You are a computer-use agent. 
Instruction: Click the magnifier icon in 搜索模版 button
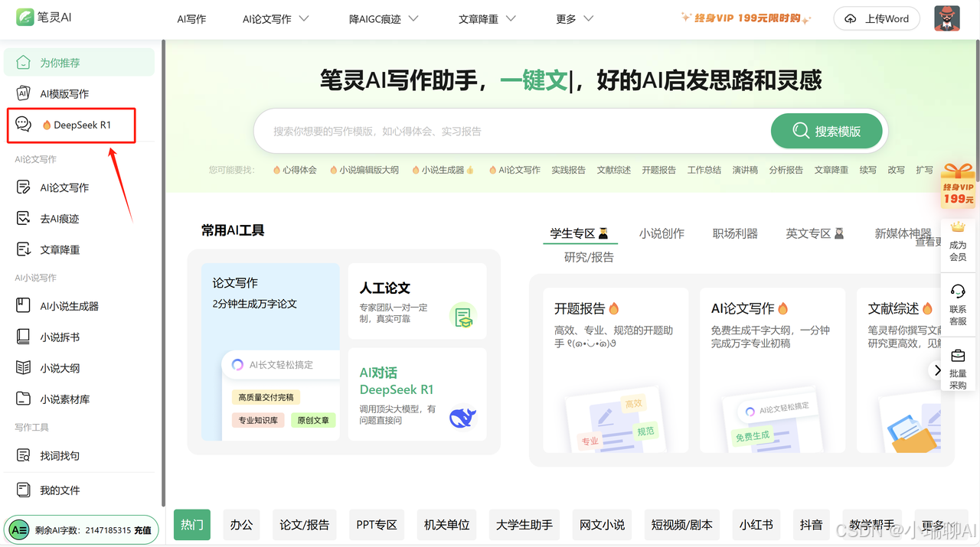pyautogui.click(x=801, y=131)
